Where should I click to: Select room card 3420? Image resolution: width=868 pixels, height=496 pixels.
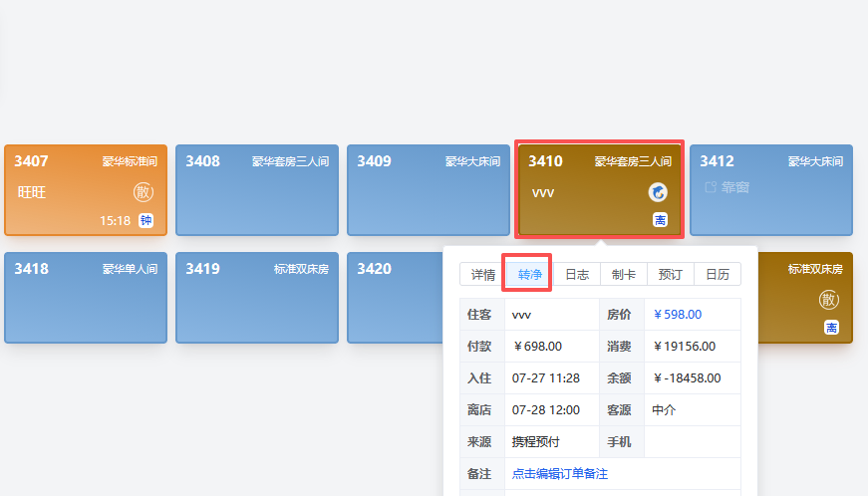click(x=396, y=298)
